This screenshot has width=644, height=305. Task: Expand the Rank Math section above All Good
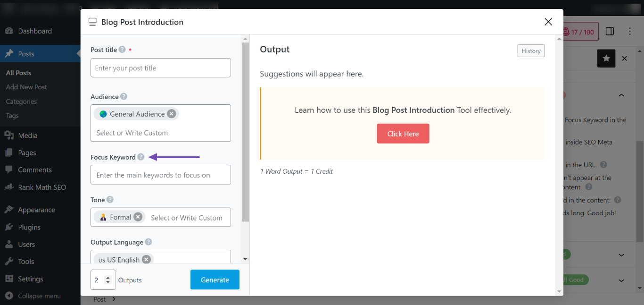(621, 255)
